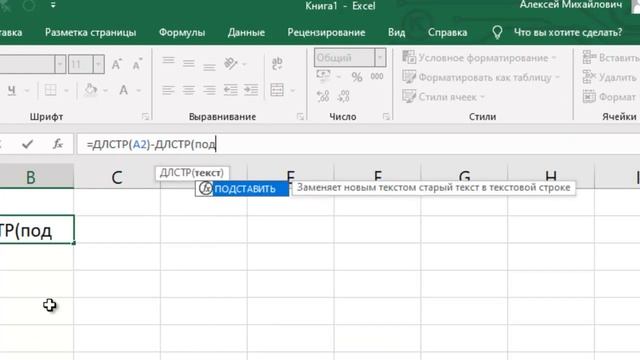Toggle wrap text
The image size is (640, 360).
[x=277, y=64]
